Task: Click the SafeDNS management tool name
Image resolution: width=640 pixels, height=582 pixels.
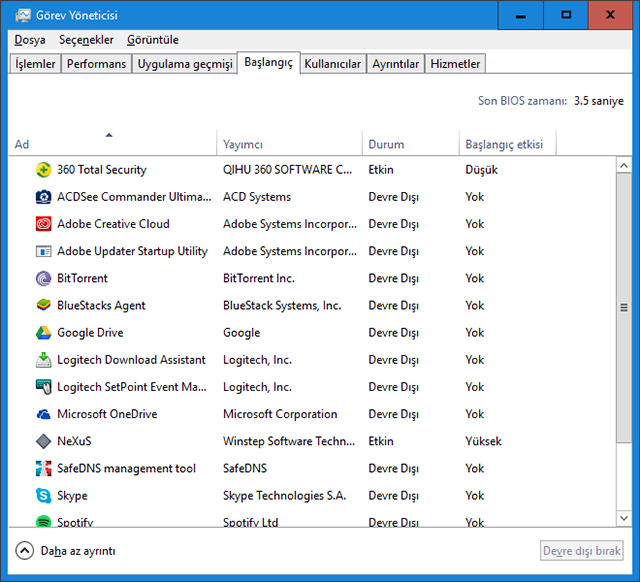Action: (126, 469)
